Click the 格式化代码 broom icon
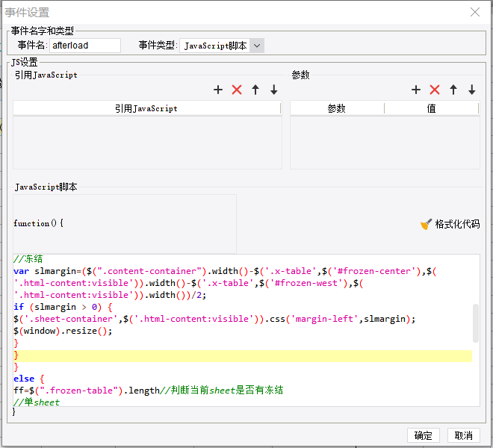This screenshot has width=493, height=448. coord(426,224)
